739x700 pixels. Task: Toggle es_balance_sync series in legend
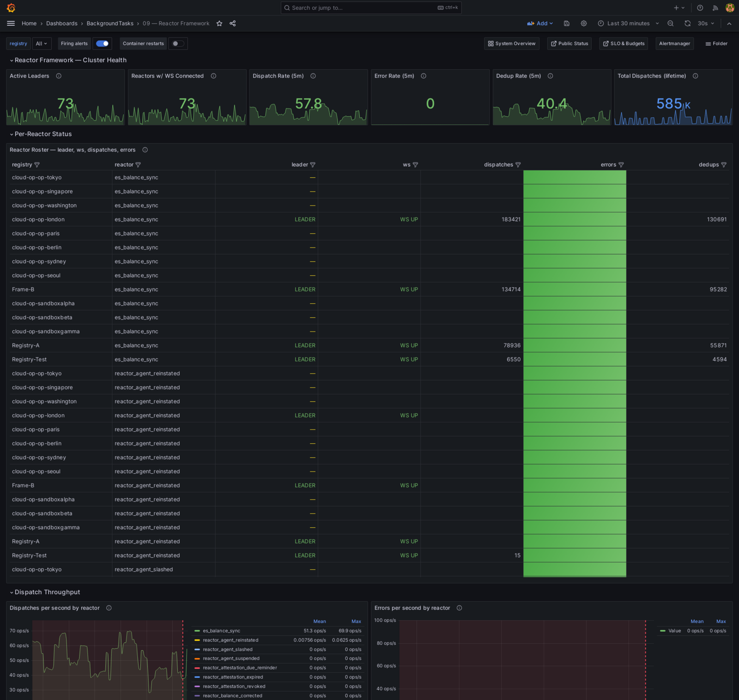(221, 631)
